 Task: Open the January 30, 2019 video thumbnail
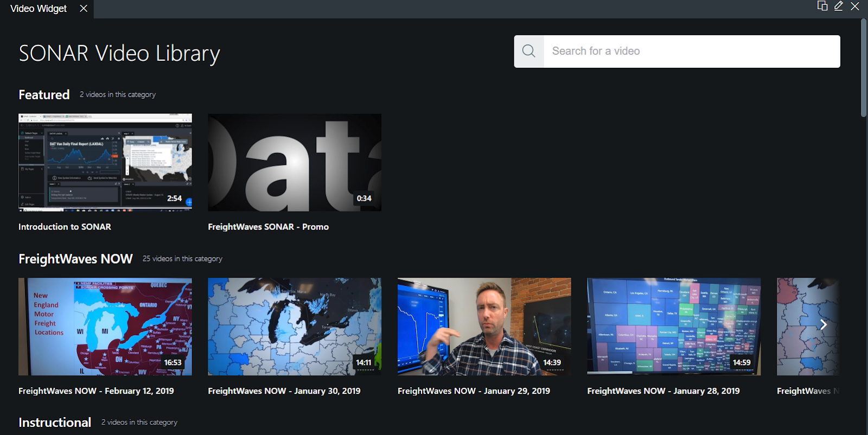point(295,327)
